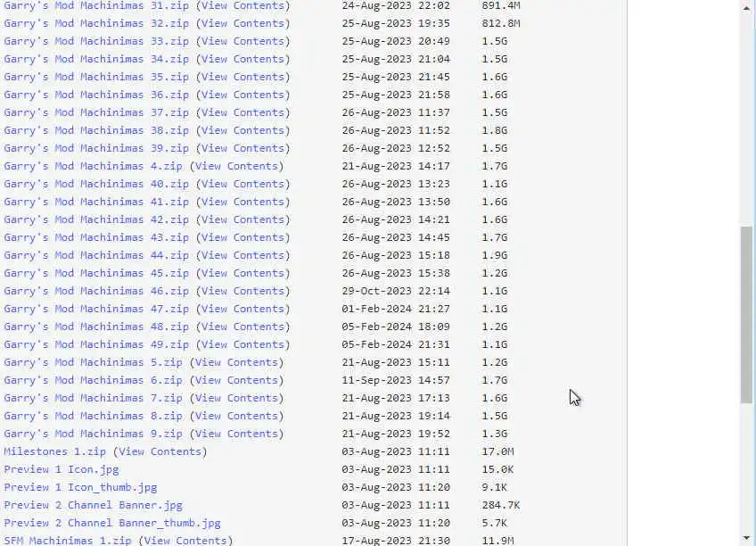756x546 pixels.
Task: View Contents of Milestones 1.zip
Action: (x=160, y=452)
